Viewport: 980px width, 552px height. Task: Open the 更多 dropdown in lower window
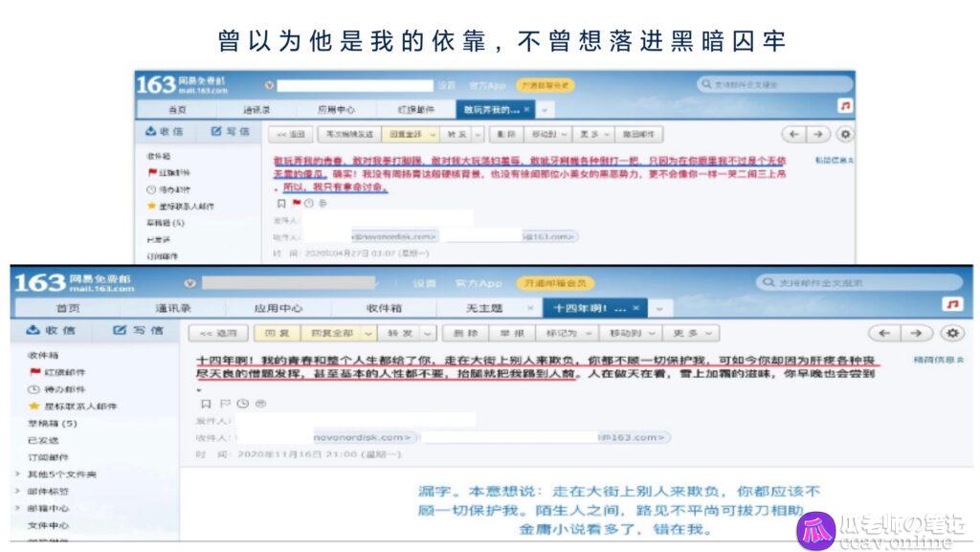pyautogui.click(x=691, y=334)
